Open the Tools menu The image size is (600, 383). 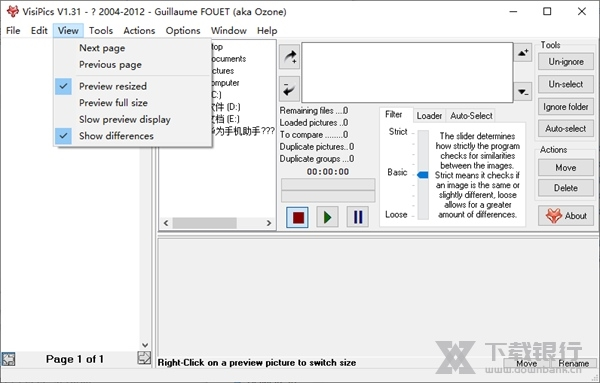pyautogui.click(x=101, y=31)
